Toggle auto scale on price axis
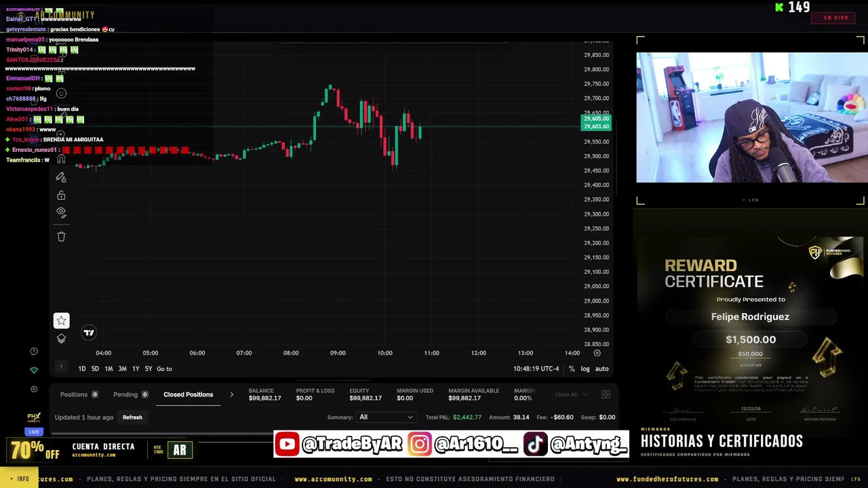This screenshot has width=868, height=488. pos(601,369)
